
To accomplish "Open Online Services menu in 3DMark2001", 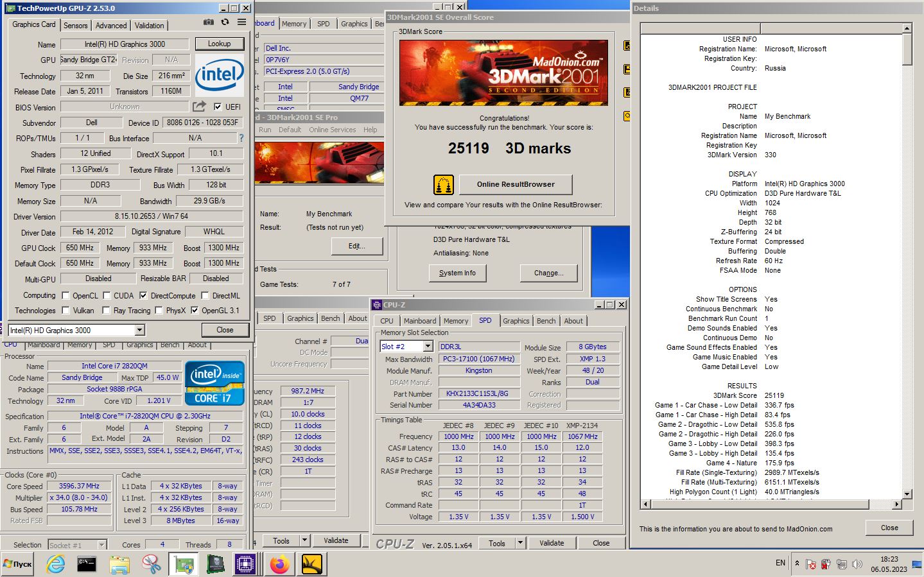I will pyautogui.click(x=332, y=130).
